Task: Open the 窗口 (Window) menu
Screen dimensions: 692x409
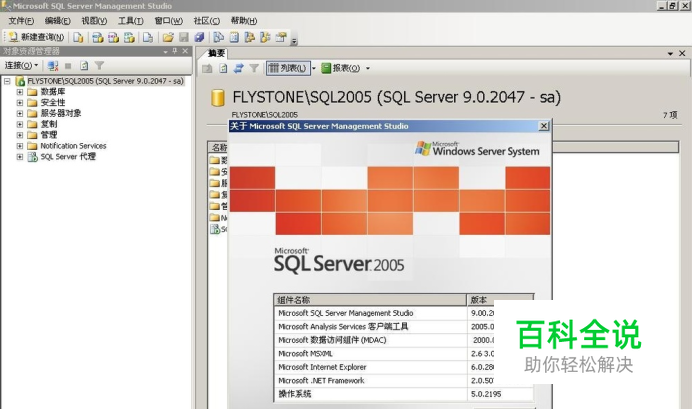Action: (169, 21)
